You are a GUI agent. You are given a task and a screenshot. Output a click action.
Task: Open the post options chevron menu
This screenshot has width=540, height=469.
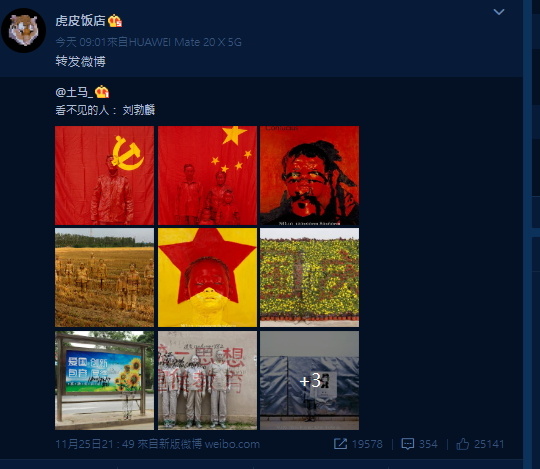[x=499, y=12]
